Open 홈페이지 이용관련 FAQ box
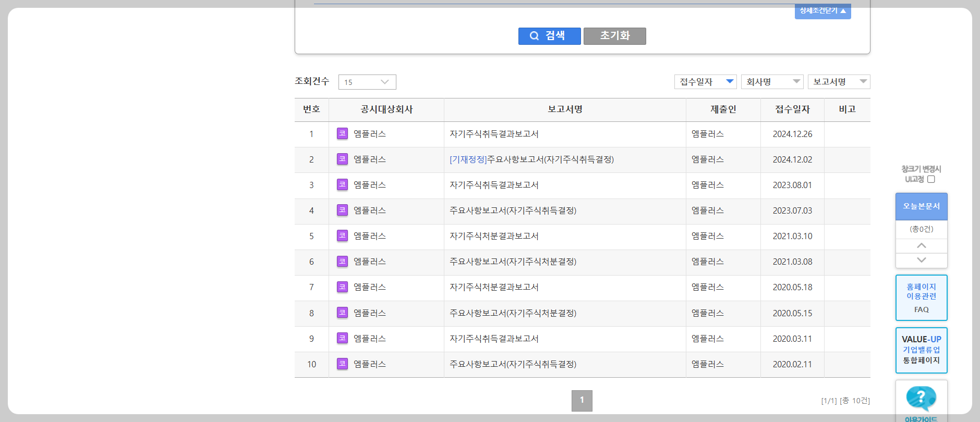Image resolution: width=980 pixels, height=422 pixels. point(921,297)
